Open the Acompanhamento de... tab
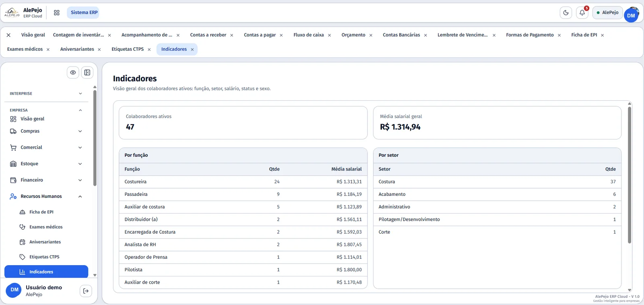Screen dimensions: 644x305 click(147, 35)
